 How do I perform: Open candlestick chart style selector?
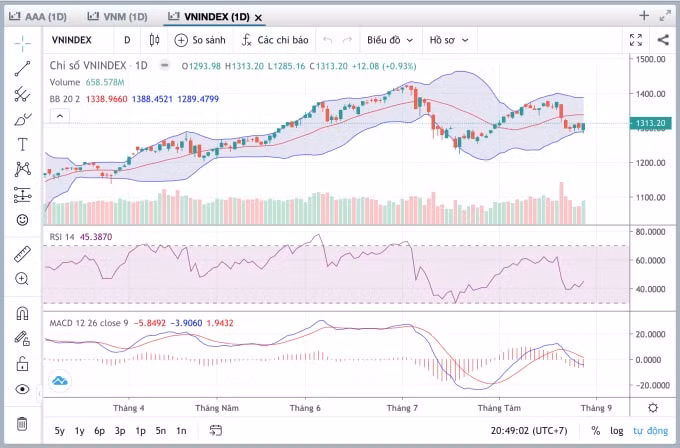click(154, 40)
